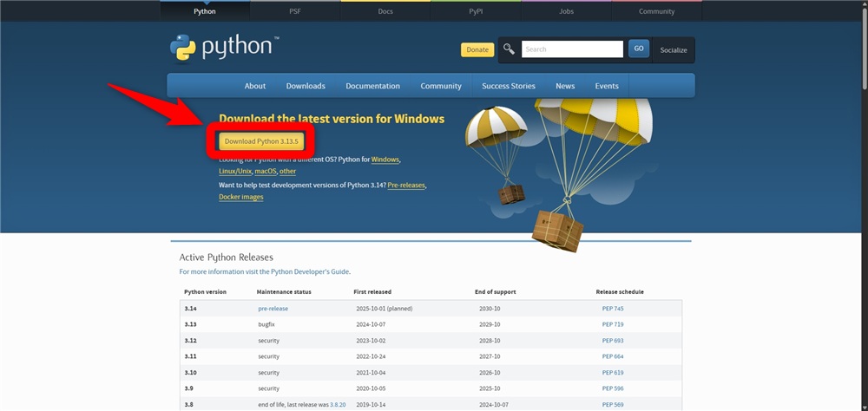868x411 pixels.
Task: Click the magnifying glass search icon
Action: tap(509, 49)
